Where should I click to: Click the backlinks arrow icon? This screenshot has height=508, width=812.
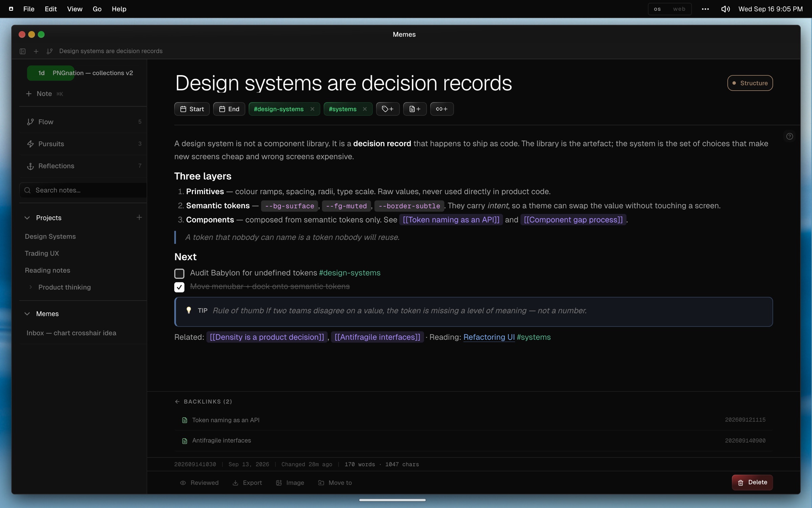[177, 402]
